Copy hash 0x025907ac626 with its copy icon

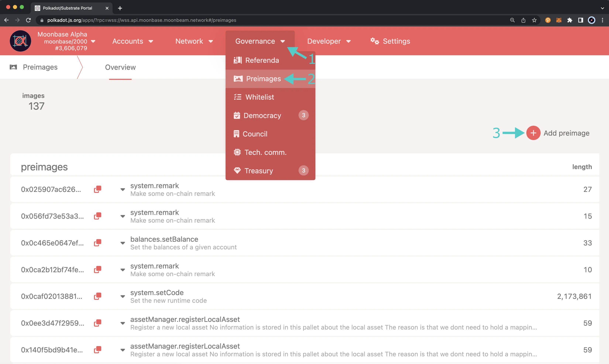98,189
